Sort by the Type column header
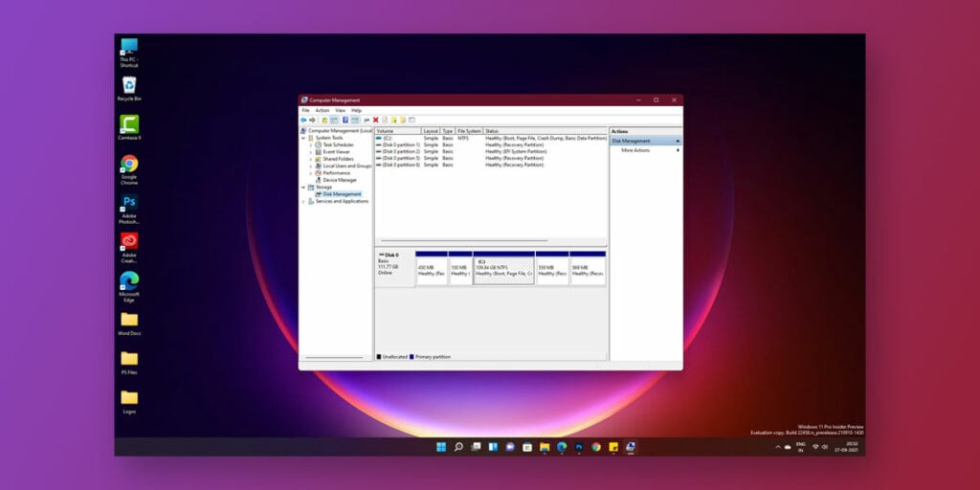Viewport: 980px width, 490px height. (448, 131)
